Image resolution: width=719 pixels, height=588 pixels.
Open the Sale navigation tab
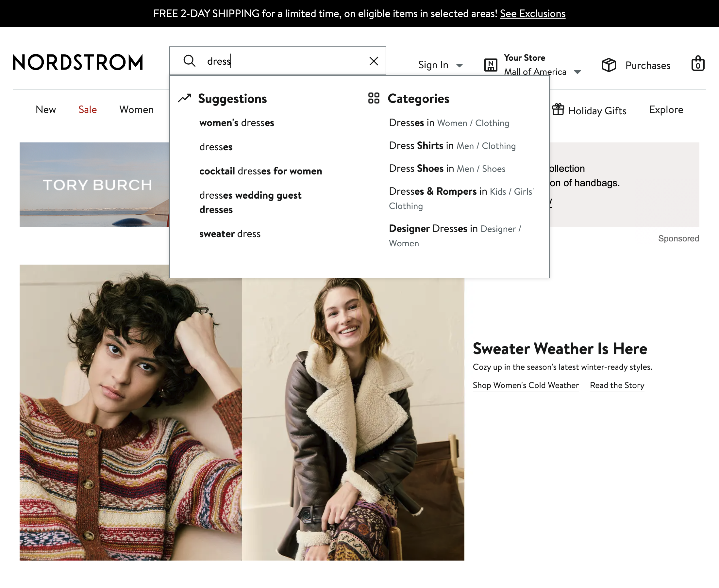(87, 109)
